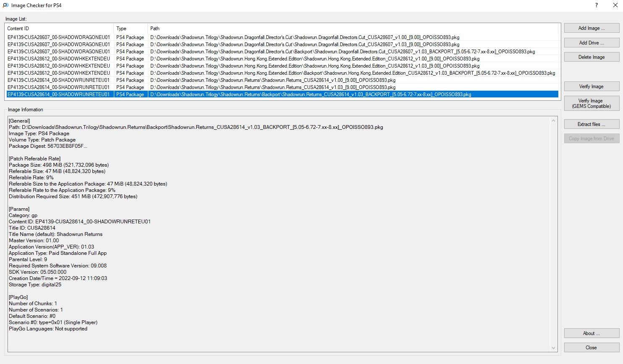This screenshot has width=623, height=364.
Task: Click scroll-down arrow of Image Information box
Action: (x=553, y=348)
